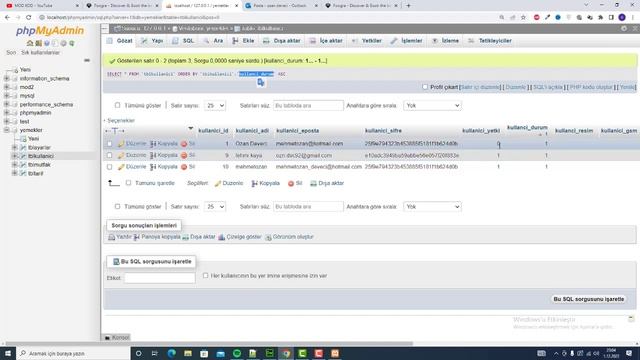Tick the checkbox for the mehmetozan row
Screen dimensions: 640x360
tap(109, 167)
